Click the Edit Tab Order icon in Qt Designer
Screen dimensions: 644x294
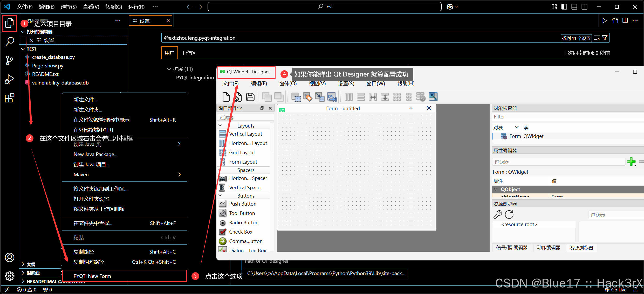332,97
